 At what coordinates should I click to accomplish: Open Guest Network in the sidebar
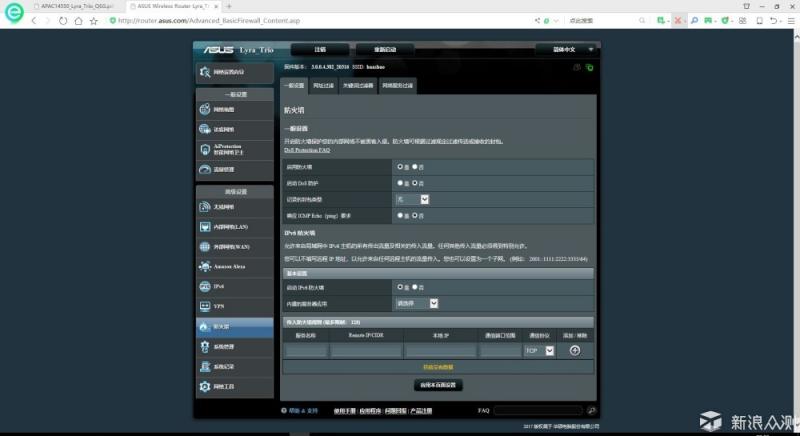(235, 130)
